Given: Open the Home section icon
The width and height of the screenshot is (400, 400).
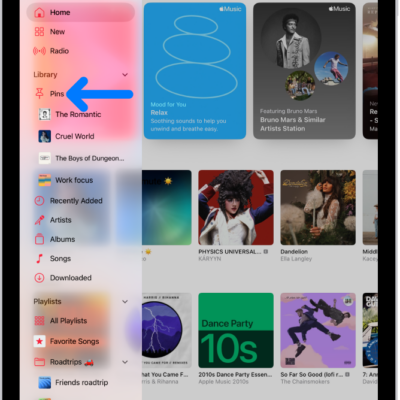Looking at the screenshot, I should [x=39, y=13].
